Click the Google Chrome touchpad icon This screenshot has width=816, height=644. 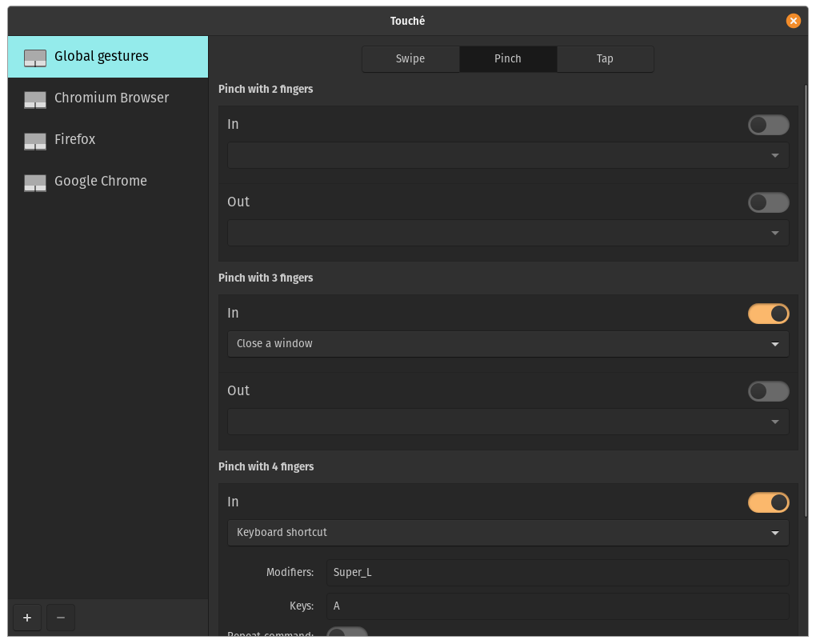point(35,182)
